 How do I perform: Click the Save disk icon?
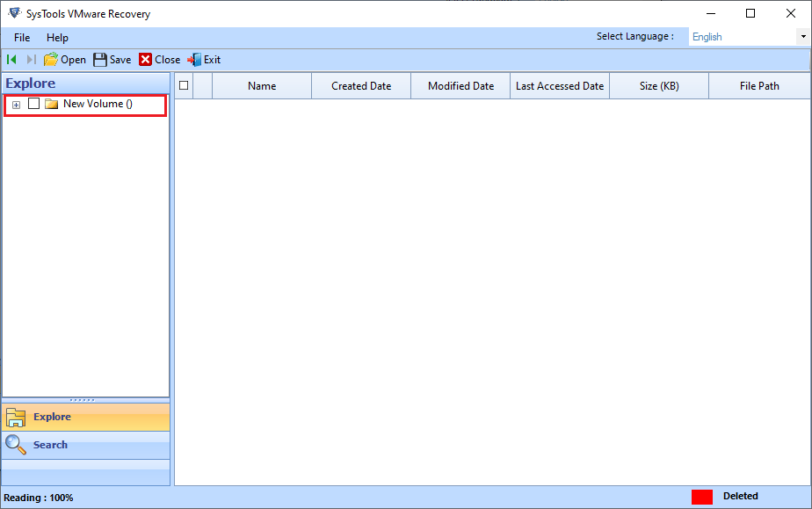100,60
